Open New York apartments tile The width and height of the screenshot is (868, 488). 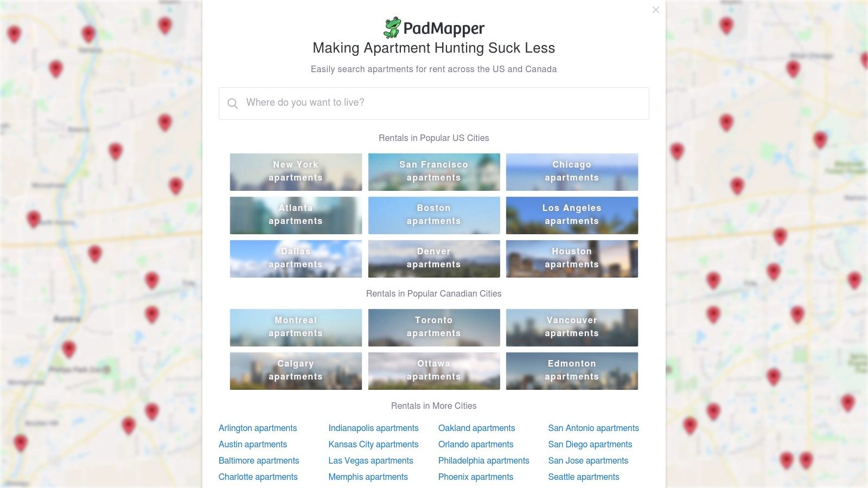(x=296, y=172)
